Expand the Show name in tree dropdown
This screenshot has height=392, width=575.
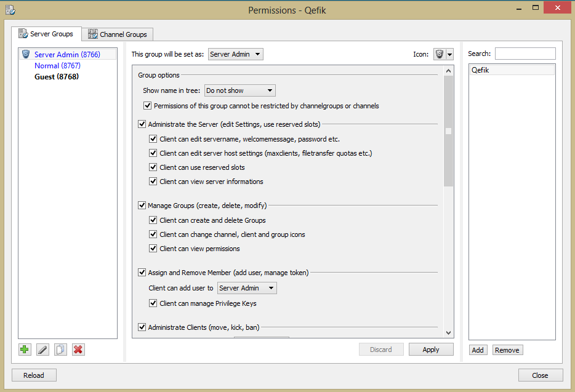tap(239, 90)
